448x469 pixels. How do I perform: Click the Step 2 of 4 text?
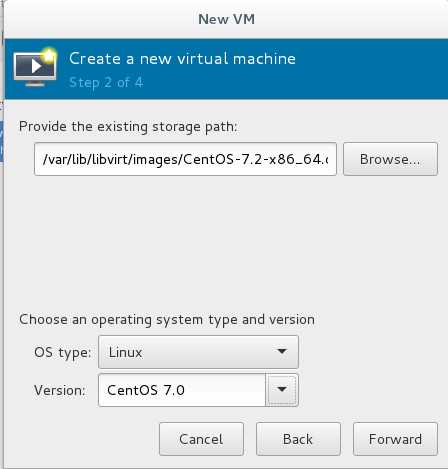point(106,82)
